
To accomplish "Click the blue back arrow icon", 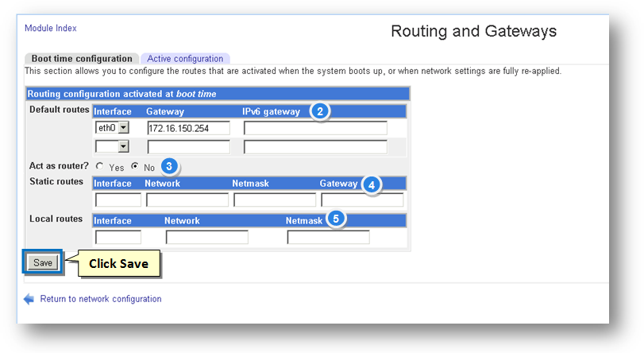I will click(29, 299).
